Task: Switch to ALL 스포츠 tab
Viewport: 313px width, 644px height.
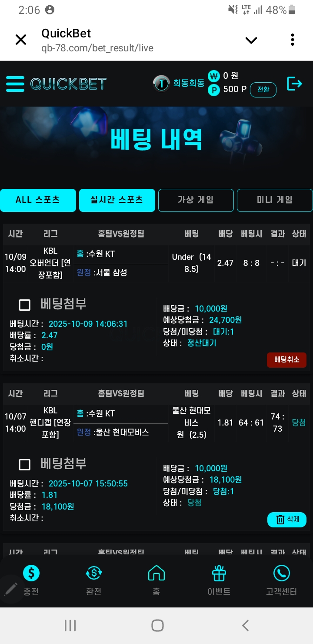Action: click(38, 200)
